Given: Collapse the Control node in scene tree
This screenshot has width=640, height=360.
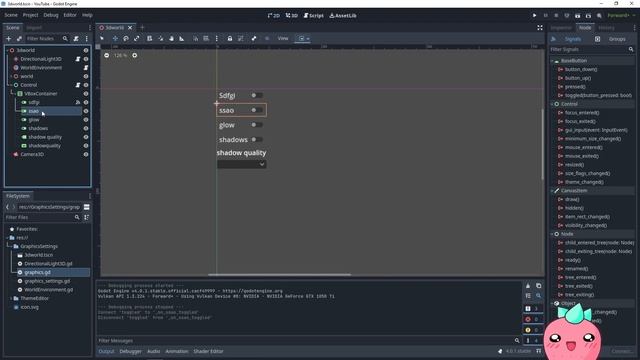Looking at the screenshot, I should (x=11, y=85).
